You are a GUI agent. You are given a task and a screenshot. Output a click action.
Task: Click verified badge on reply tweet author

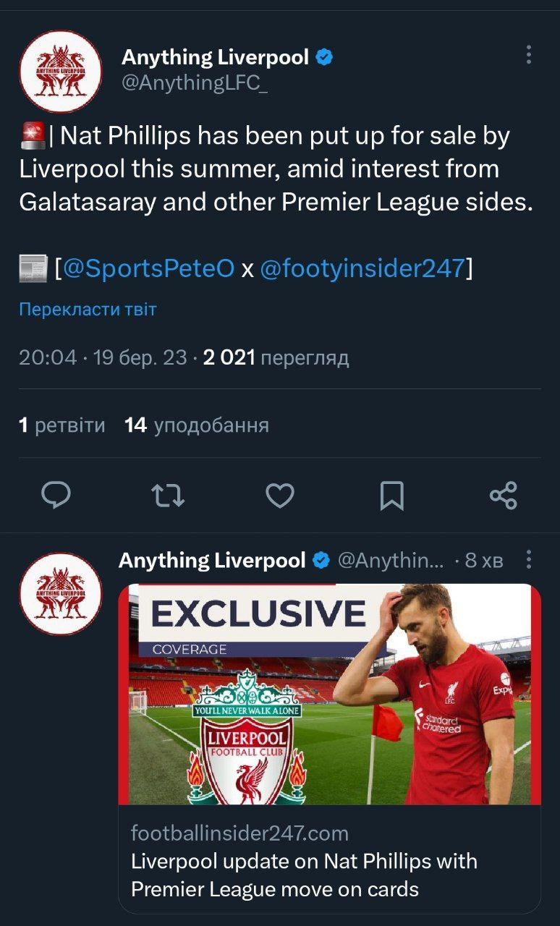[321, 561]
